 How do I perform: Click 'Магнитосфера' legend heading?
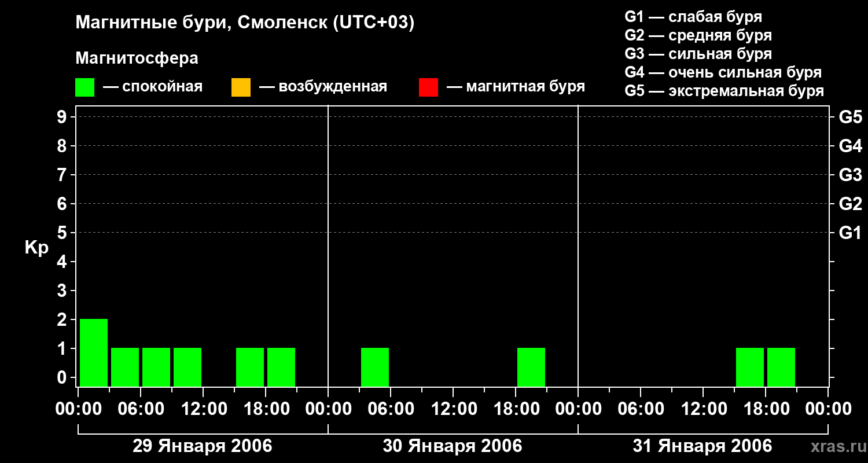coord(137,58)
